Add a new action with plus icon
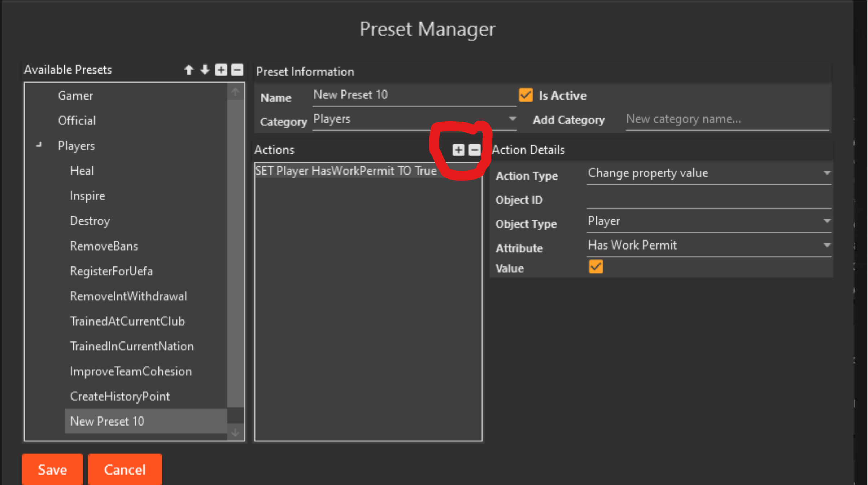This screenshot has height=485, width=868. tap(458, 150)
